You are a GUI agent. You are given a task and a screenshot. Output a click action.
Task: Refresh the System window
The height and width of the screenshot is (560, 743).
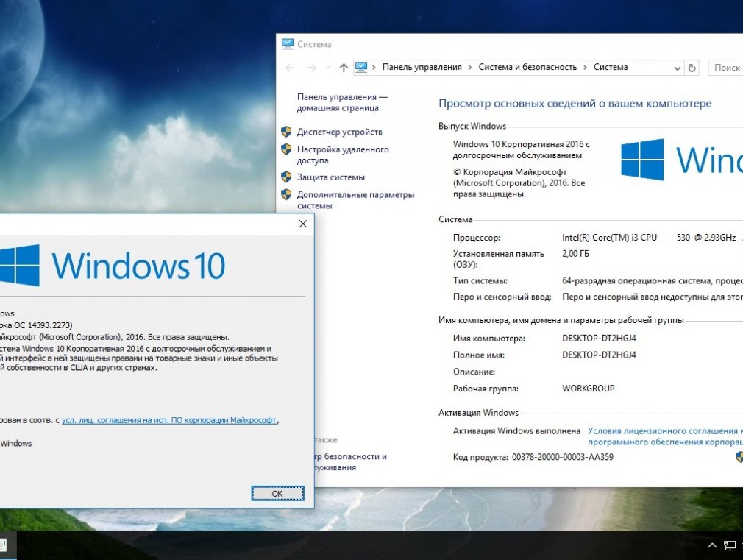pyautogui.click(x=692, y=68)
